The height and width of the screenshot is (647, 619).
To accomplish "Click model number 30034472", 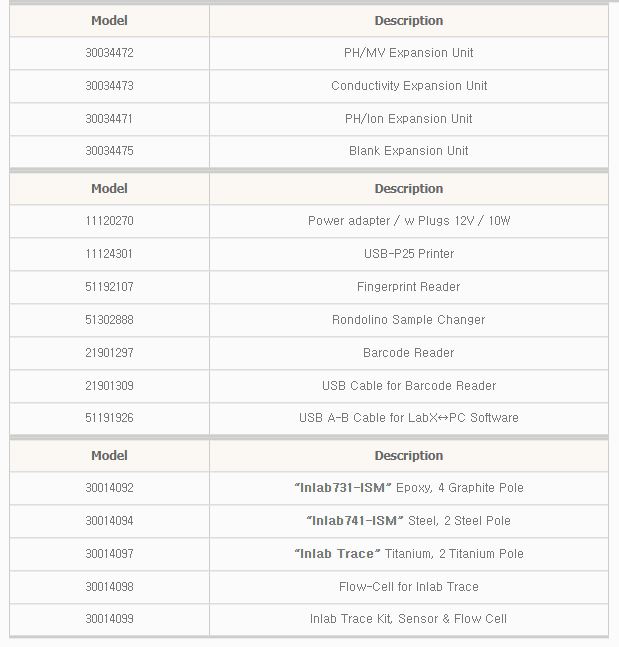I will (x=109, y=53).
